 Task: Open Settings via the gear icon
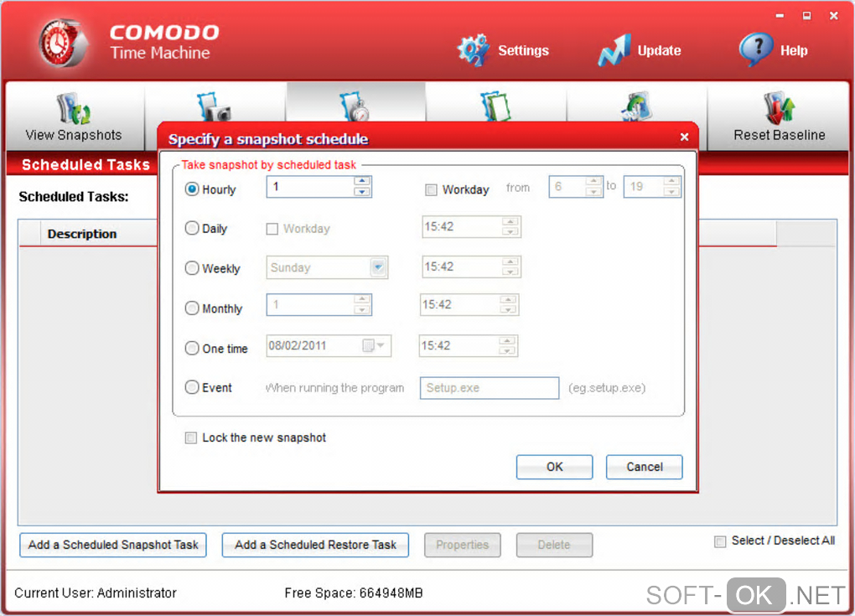473,50
